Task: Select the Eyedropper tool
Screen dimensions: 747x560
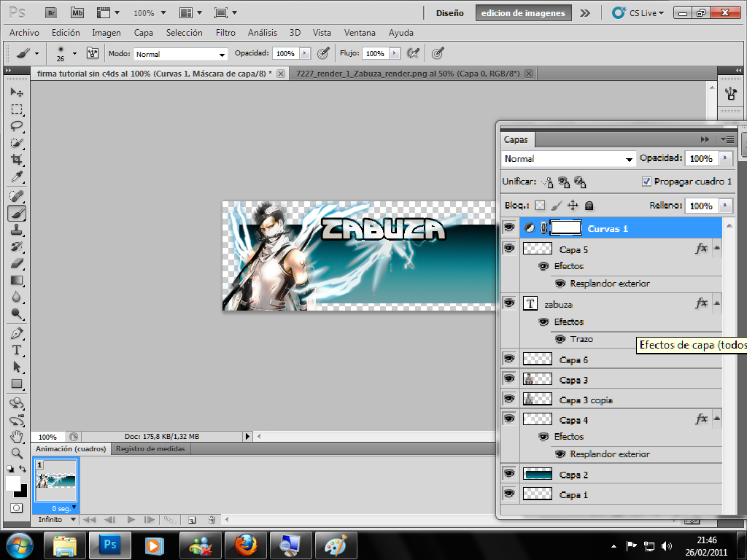Action: click(x=17, y=176)
